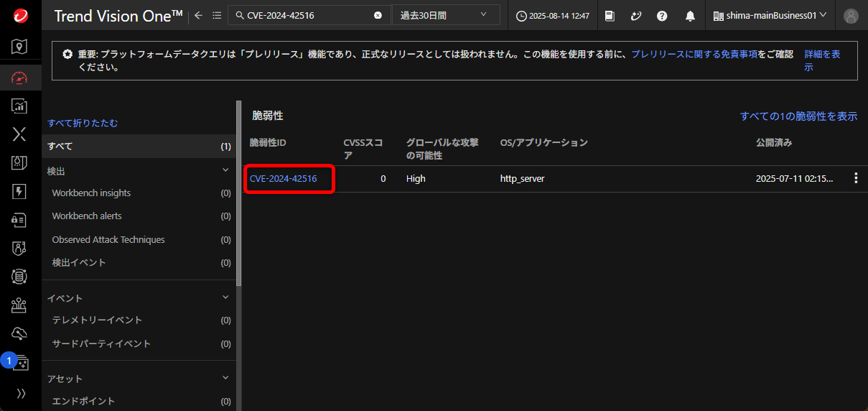Screen dimensions: 868x411
Task: Expand the left navigation with double chevron
Action: point(21,393)
